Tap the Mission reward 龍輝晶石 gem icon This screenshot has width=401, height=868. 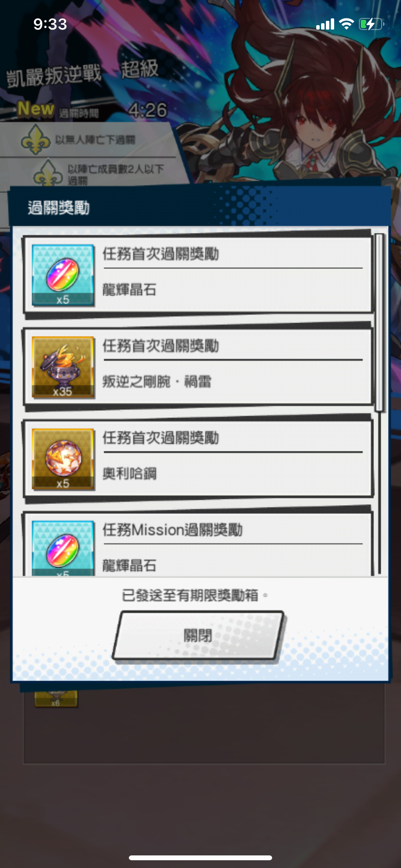tap(63, 548)
